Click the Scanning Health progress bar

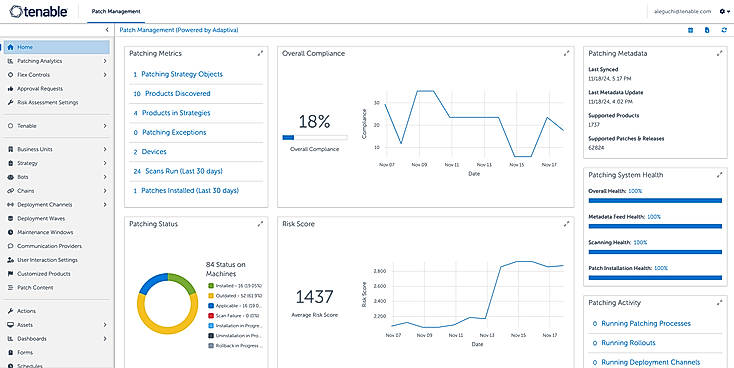coord(655,252)
